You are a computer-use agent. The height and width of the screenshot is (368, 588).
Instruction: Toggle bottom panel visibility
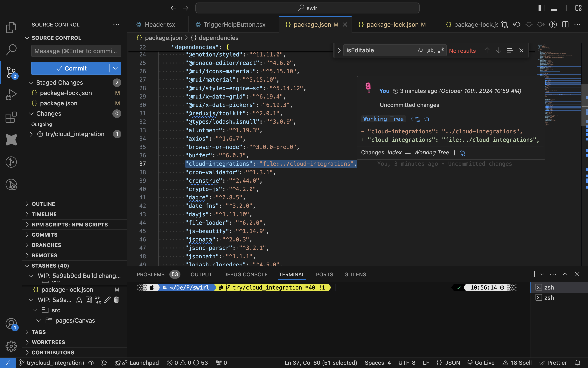(554, 8)
